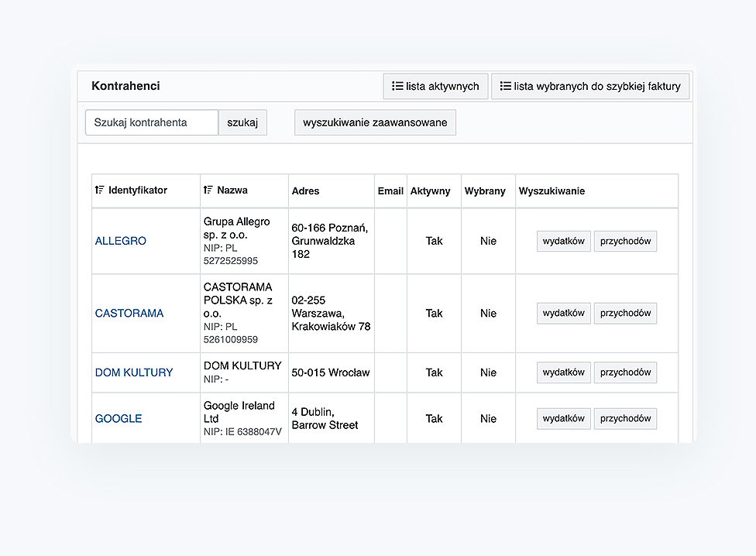Click the NIP: PL 5272525995 text
This screenshot has height=556, width=756.
click(231, 255)
